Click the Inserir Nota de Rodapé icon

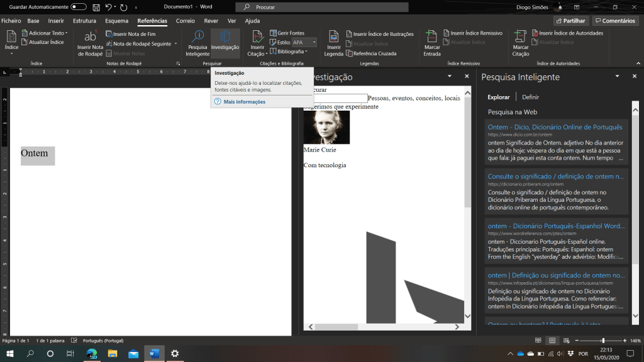[x=90, y=37]
